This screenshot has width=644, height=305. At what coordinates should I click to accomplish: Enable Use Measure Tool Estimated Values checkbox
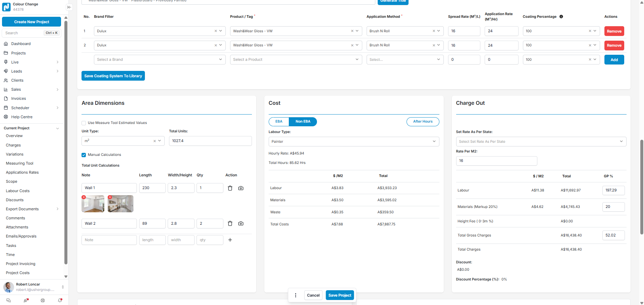[84, 123]
